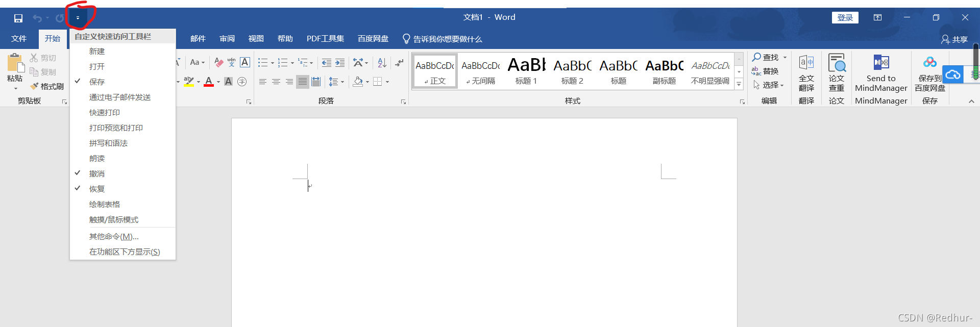Click the Increase Indent icon
The image size is (980, 327).
(x=340, y=63)
